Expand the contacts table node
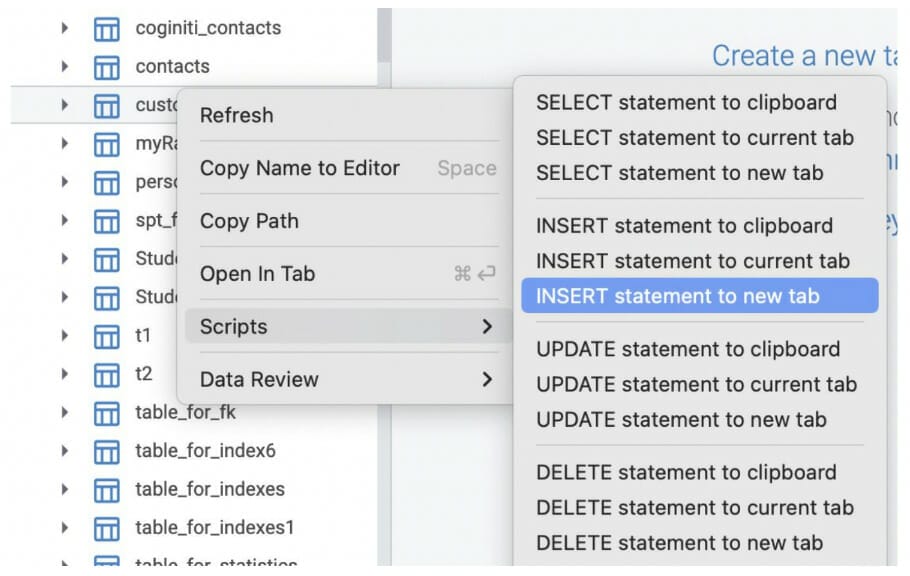910x576 pixels. [65, 67]
